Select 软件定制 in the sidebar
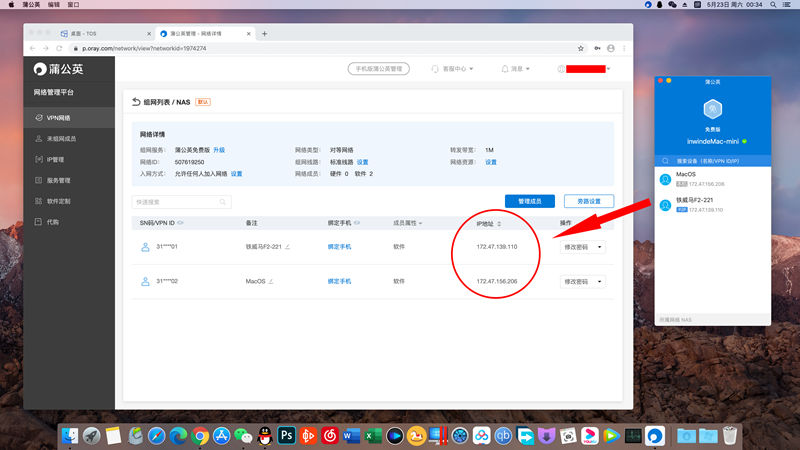Image resolution: width=800 pixels, height=450 pixels. point(69,202)
